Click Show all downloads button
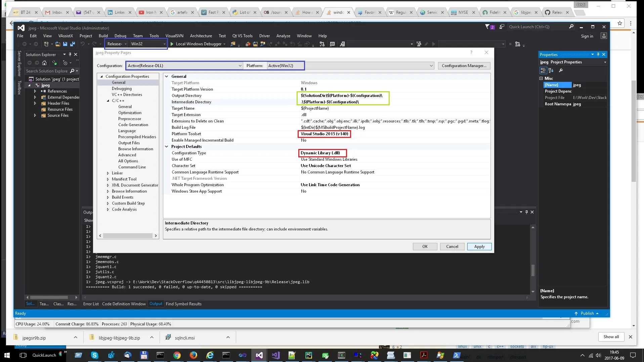This screenshot has height=362, width=644. click(611, 337)
